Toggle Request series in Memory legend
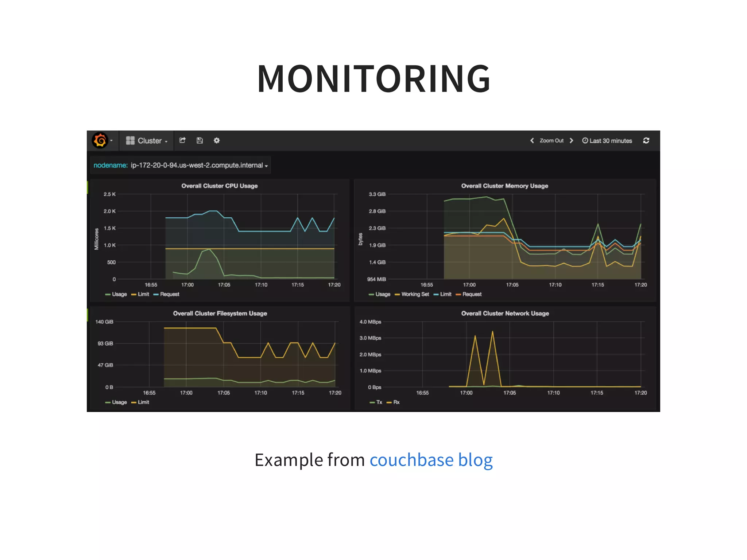The height and width of the screenshot is (560, 747). click(x=469, y=294)
